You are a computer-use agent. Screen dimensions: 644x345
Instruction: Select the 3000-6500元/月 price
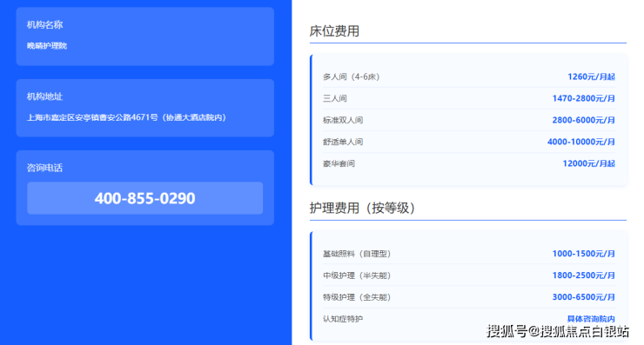click(x=584, y=297)
